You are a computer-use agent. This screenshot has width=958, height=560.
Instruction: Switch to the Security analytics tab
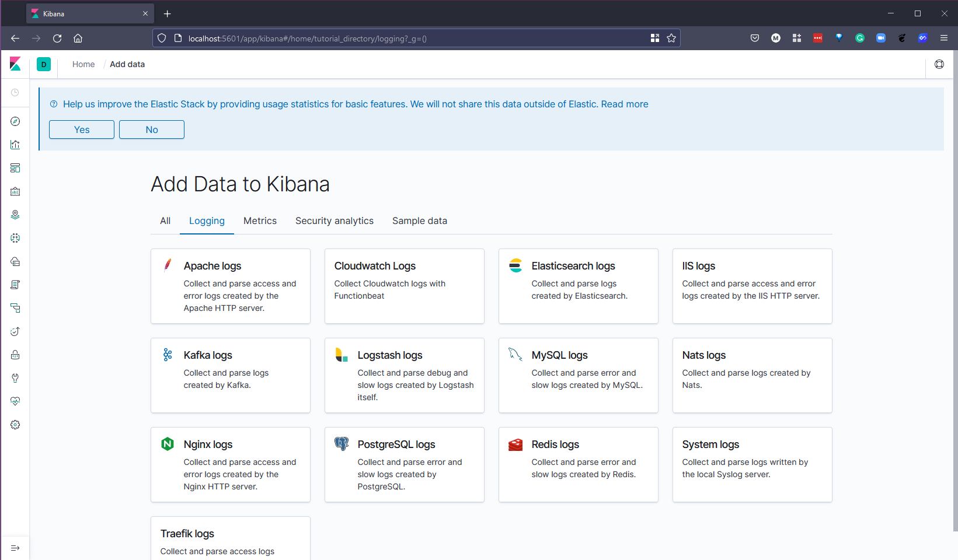coord(334,220)
